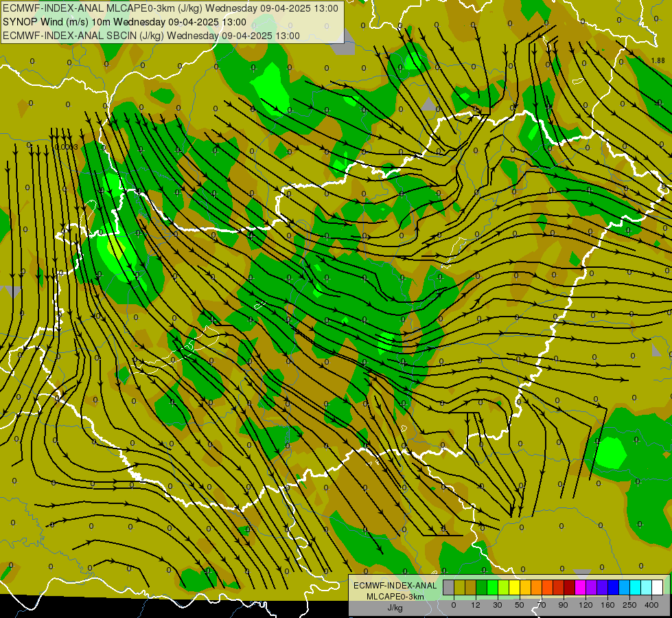672x618 pixels.
Task: Select the red legend swatch
Action: 559,587
